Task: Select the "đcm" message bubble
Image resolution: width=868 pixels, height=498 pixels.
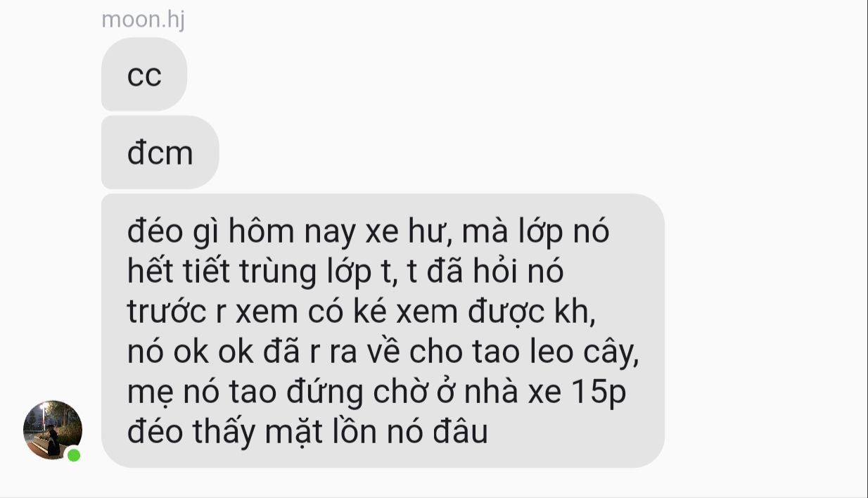Action: click(160, 153)
